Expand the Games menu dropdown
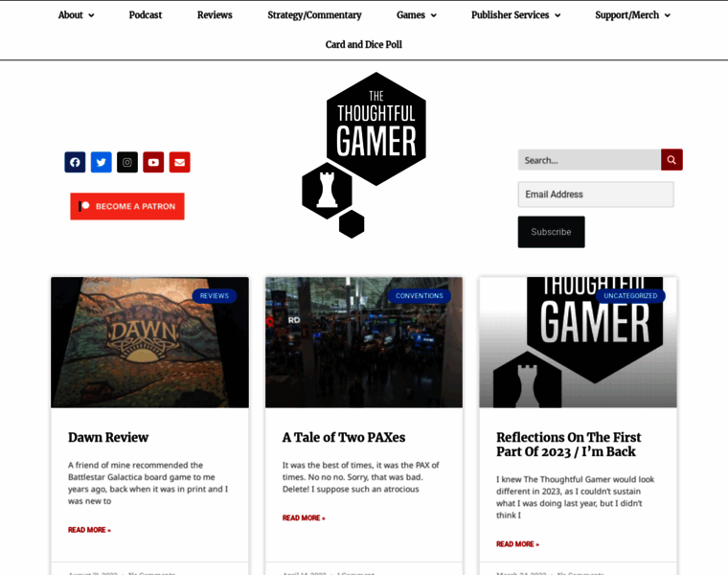This screenshot has height=575, width=728. [x=417, y=15]
